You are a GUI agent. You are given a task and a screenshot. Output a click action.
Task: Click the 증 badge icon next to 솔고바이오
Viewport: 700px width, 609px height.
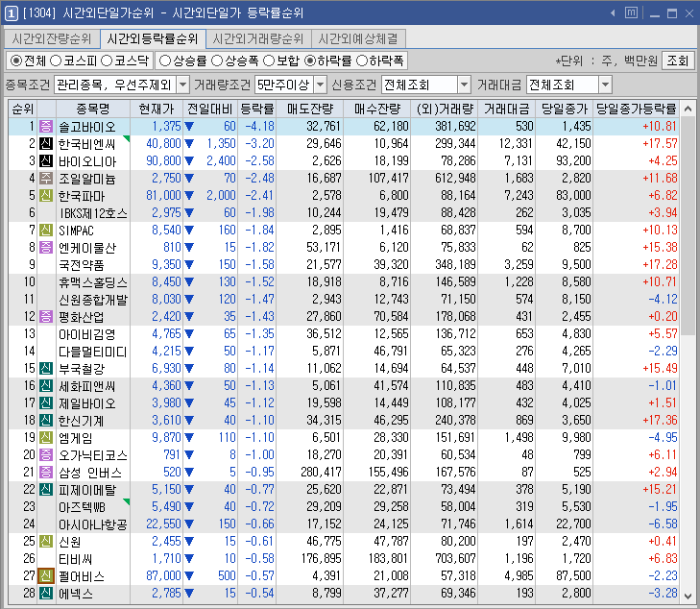click(x=46, y=127)
